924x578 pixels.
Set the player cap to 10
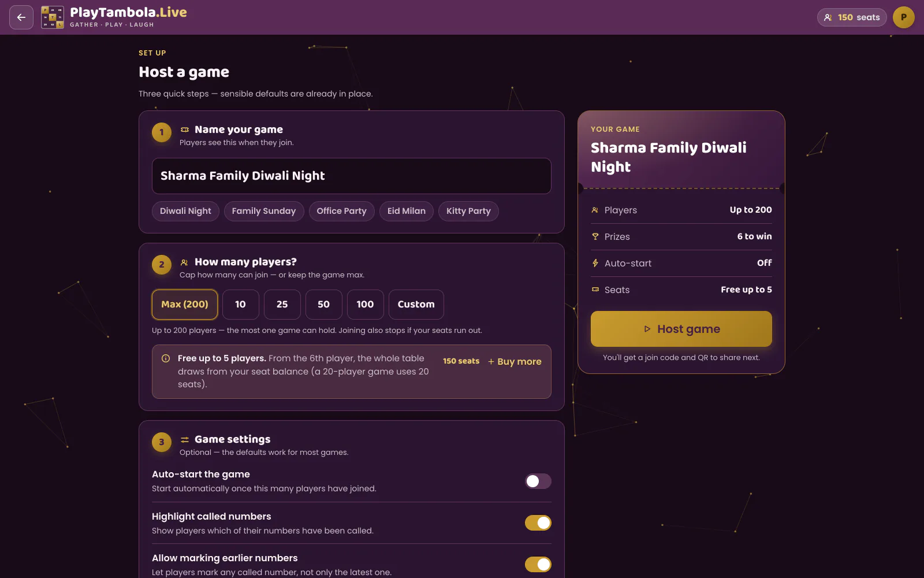point(241,305)
